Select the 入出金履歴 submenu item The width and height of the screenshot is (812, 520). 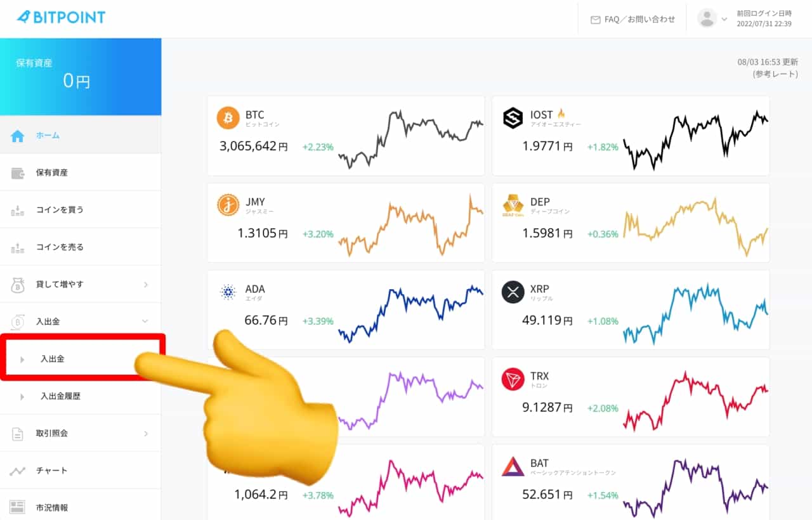[x=60, y=396]
